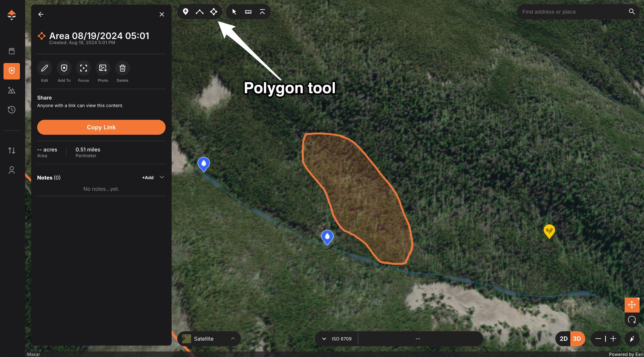Select the Add Waypoint tool

pos(186,12)
